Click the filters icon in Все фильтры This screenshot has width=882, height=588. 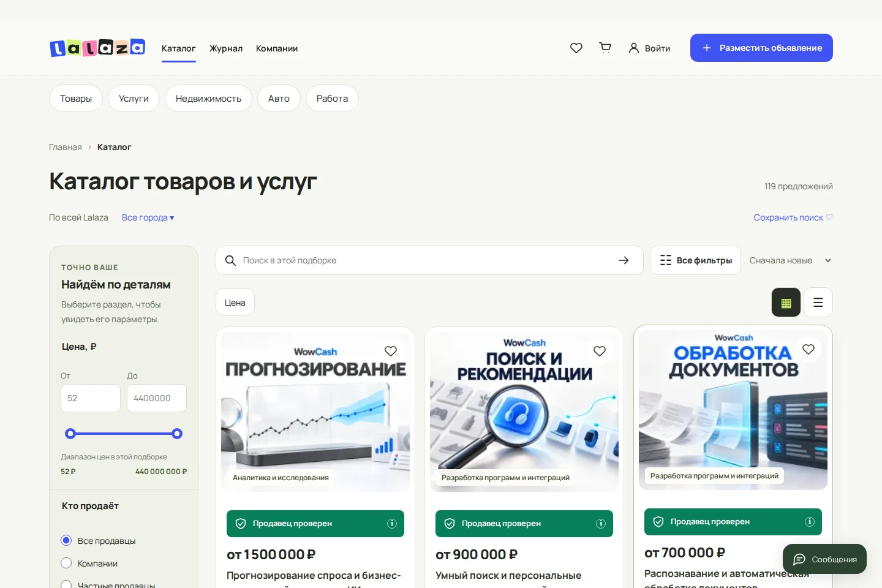click(666, 260)
